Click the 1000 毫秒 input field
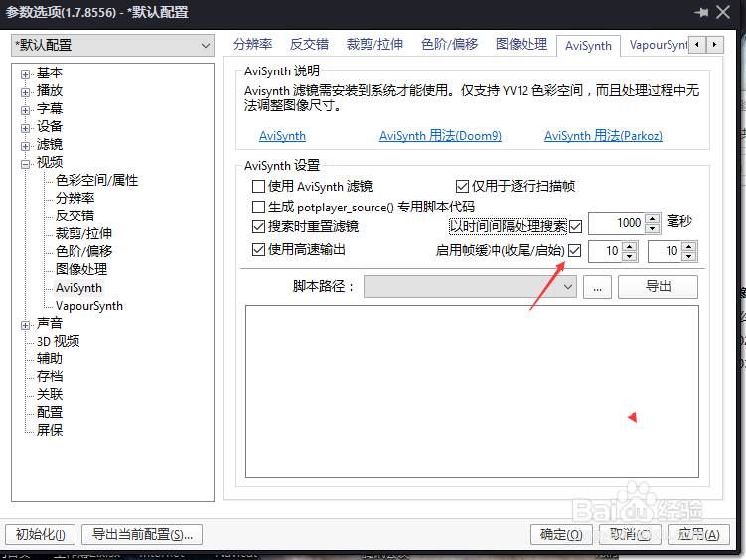 point(618,223)
